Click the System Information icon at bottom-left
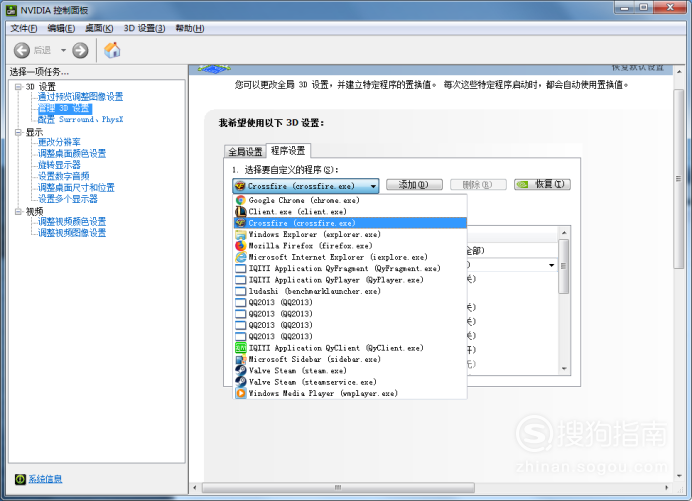The height and width of the screenshot is (501, 692). [x=20, y=479]
